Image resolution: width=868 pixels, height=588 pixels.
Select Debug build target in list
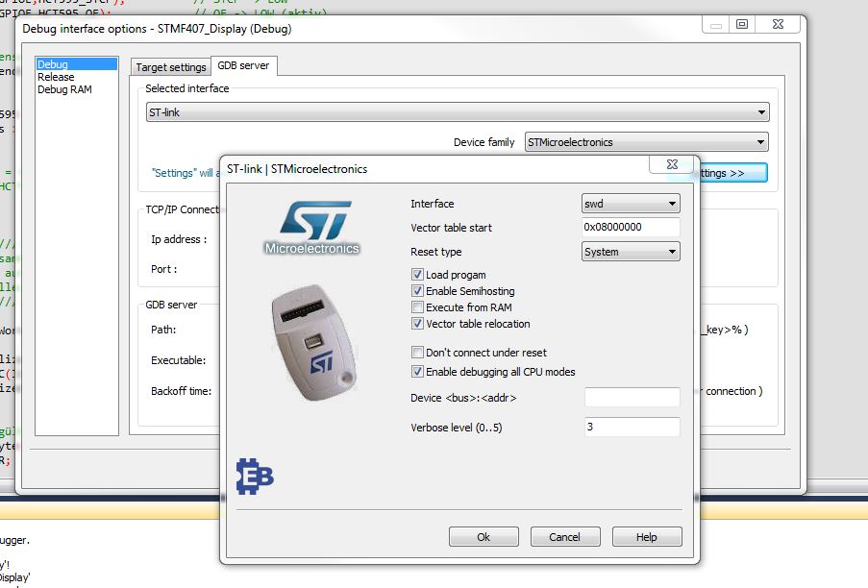[76, 64]
